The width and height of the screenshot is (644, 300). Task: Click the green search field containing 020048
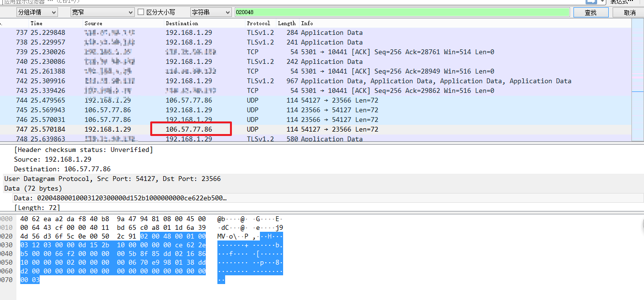(x=402, y=12)
